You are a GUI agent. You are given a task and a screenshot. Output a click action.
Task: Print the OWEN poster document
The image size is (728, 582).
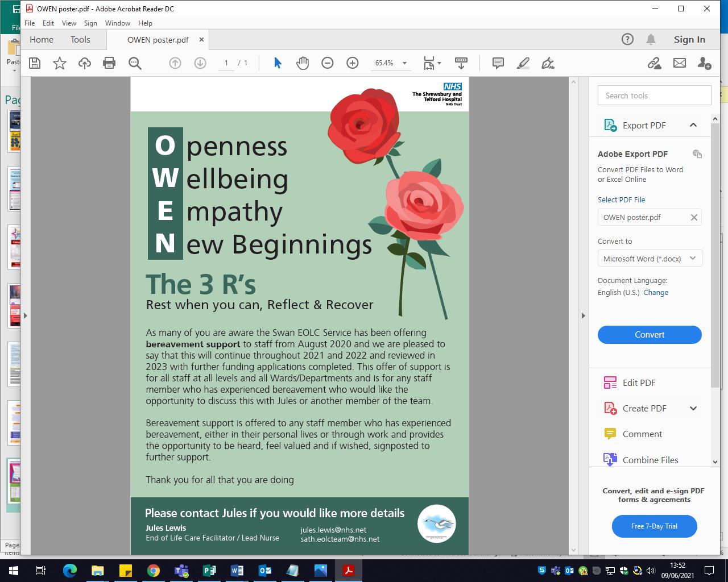click(109, 63)
